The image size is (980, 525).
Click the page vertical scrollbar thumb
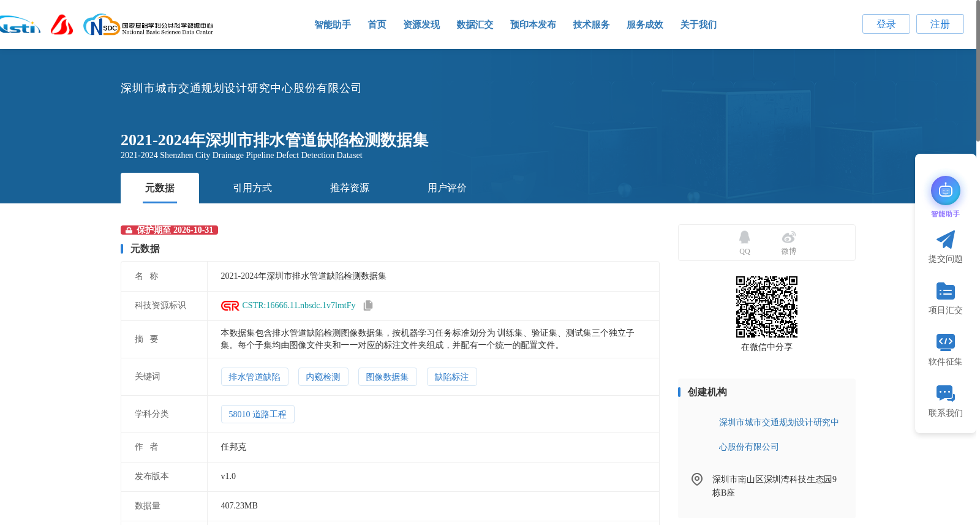click(978, 70)
